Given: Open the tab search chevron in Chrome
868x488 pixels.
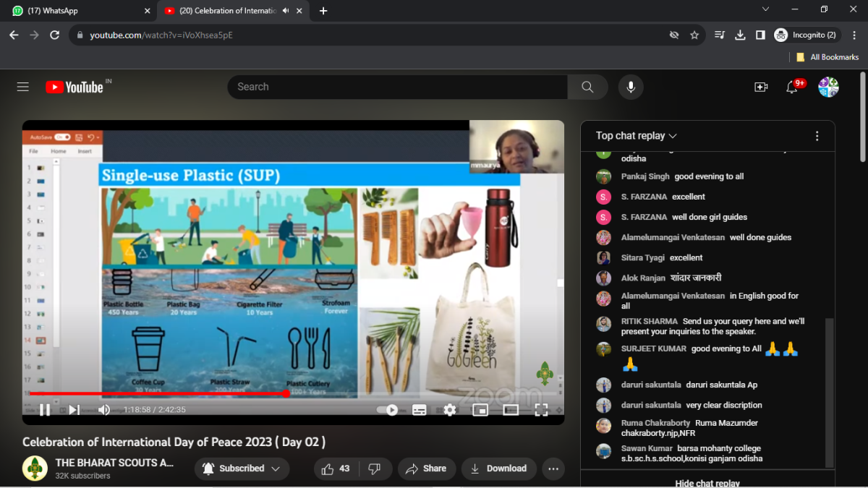Looking at the screenshot, I should 766,10.
